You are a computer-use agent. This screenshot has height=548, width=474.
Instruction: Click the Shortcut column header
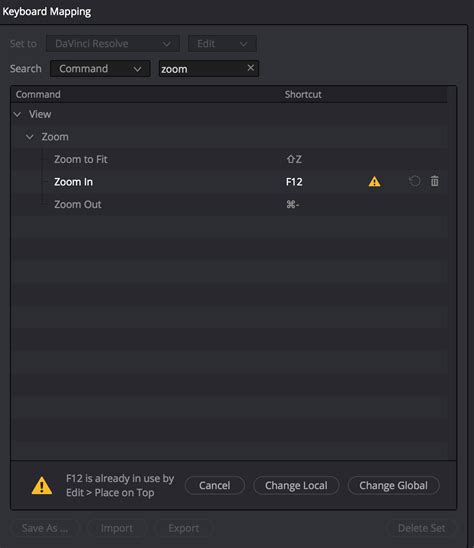coord(303,94)
